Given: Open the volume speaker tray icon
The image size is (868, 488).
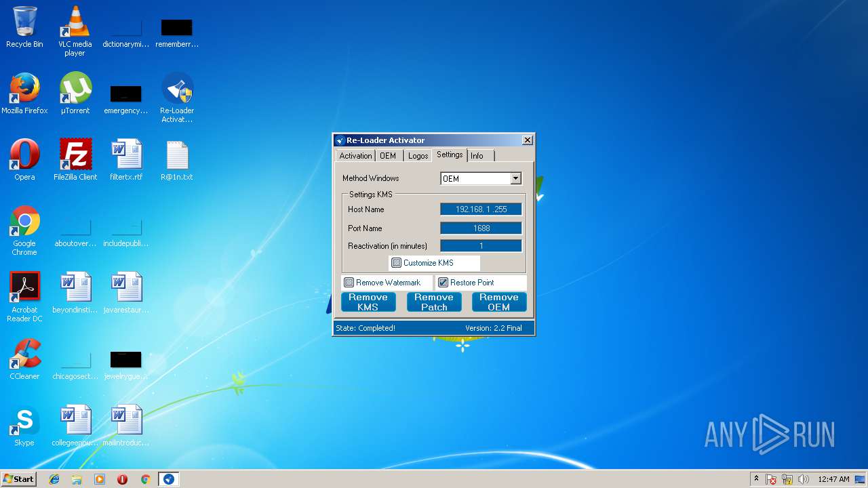Looking at the screenshot, I should point(804,479).
